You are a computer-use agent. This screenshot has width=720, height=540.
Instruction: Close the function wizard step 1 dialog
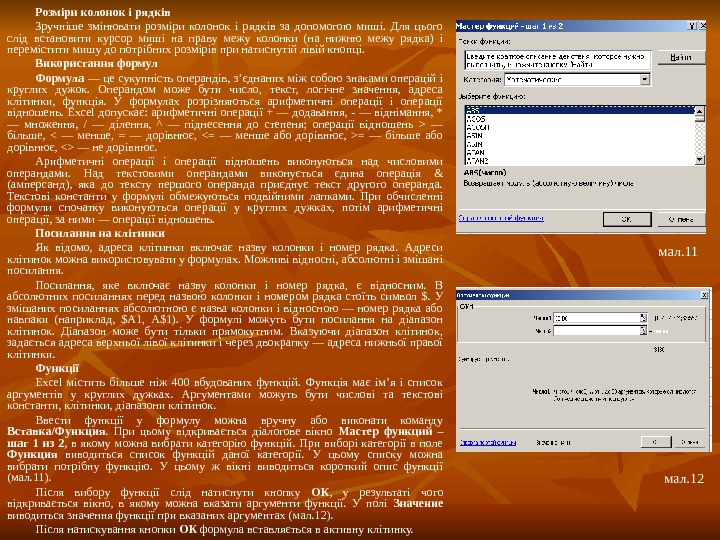pyautogui.click(x=702, y=26)
